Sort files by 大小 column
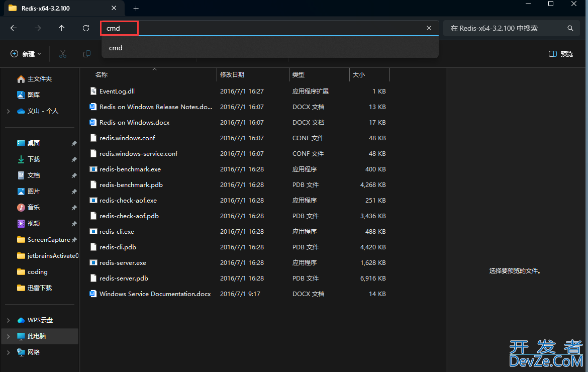 (x=358, y=74)
